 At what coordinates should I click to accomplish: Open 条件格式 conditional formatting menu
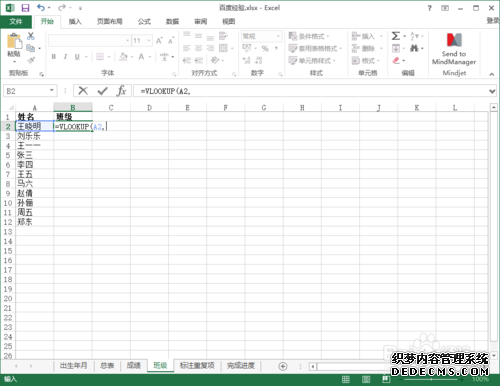(x=309, y=36)
